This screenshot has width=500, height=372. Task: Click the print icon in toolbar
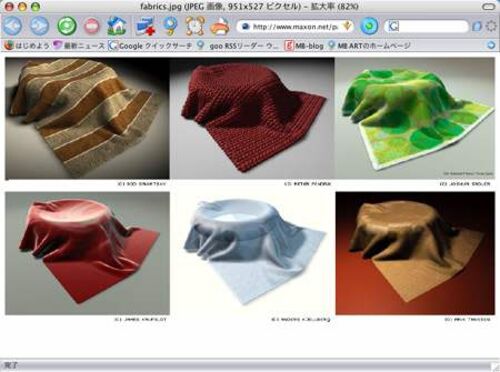coord(220,26)
